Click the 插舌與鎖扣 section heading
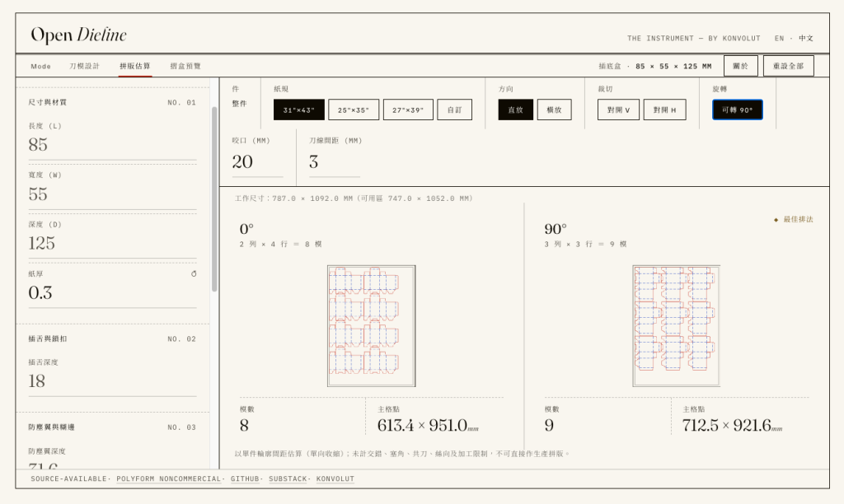This screenshot has height=504, width=844. (47, 338)
